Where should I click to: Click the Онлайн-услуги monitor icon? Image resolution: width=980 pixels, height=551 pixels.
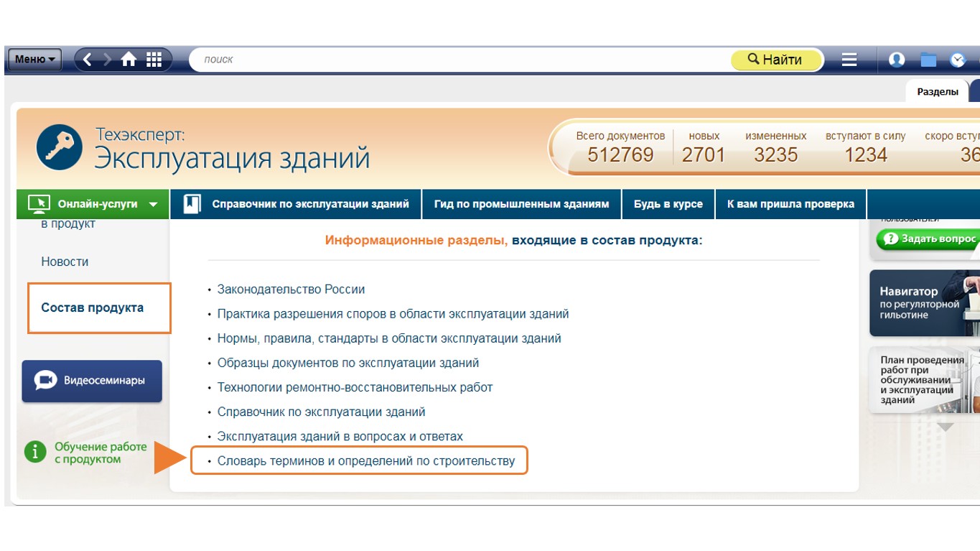(38, 204)
